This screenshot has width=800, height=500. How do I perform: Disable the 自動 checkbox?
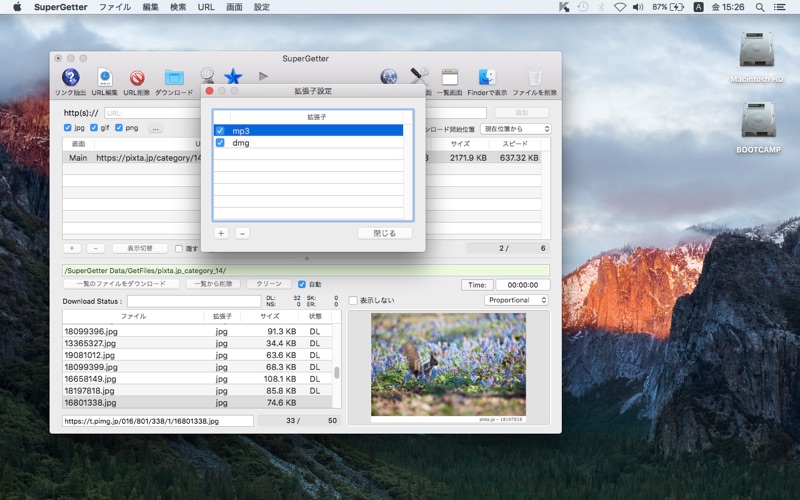coord(302,284)
